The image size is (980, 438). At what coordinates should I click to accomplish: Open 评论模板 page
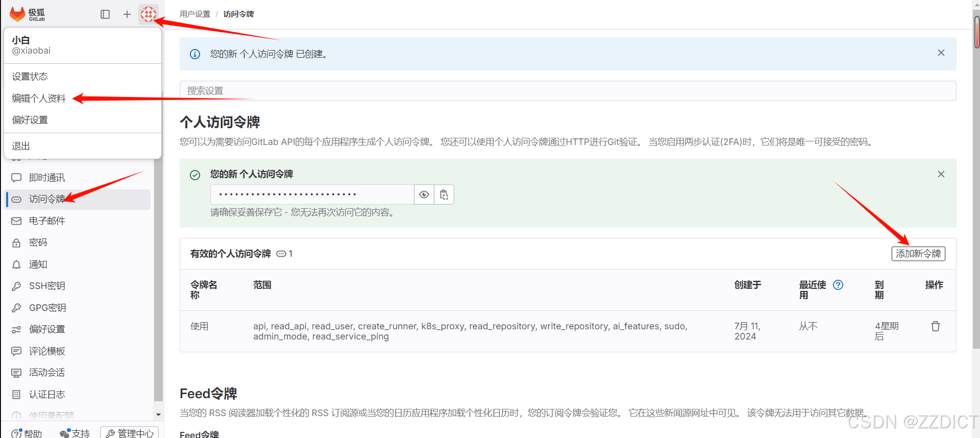coord(79,351)
